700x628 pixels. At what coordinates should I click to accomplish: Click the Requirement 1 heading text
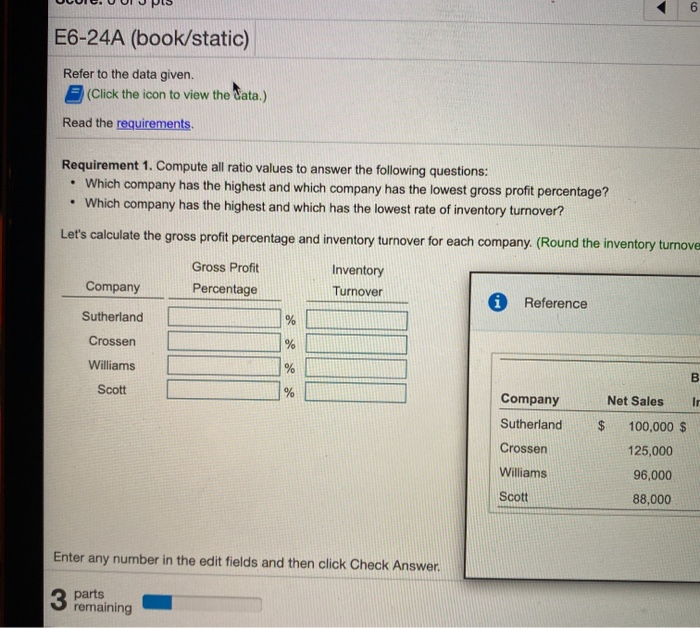(x=107, y=165)
